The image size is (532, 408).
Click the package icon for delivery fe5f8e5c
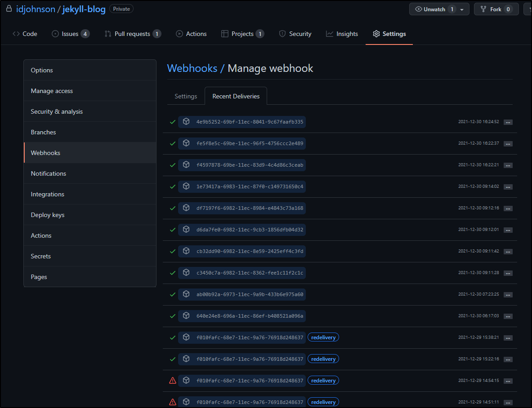186,143
